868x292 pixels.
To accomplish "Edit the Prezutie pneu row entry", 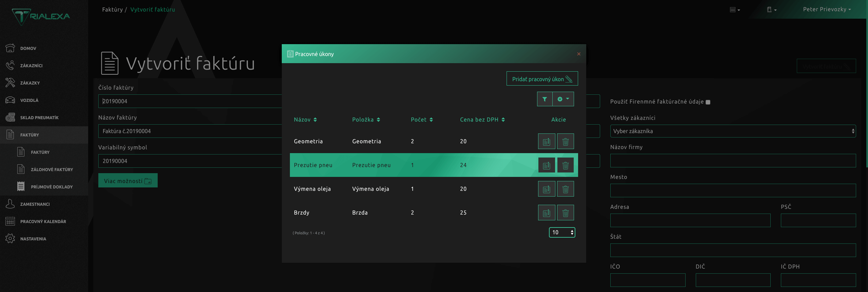I will click(x=546, y=165).
